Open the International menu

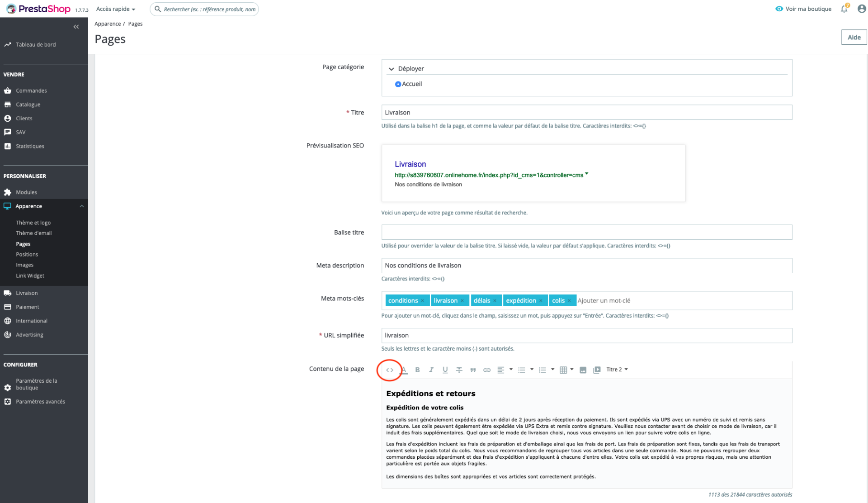[x=32, y=321]
